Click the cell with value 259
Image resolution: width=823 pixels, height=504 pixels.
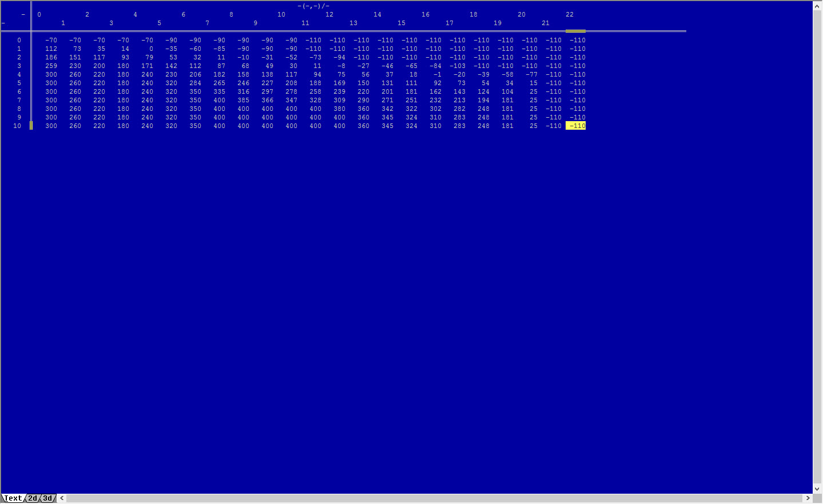[51, 66]
